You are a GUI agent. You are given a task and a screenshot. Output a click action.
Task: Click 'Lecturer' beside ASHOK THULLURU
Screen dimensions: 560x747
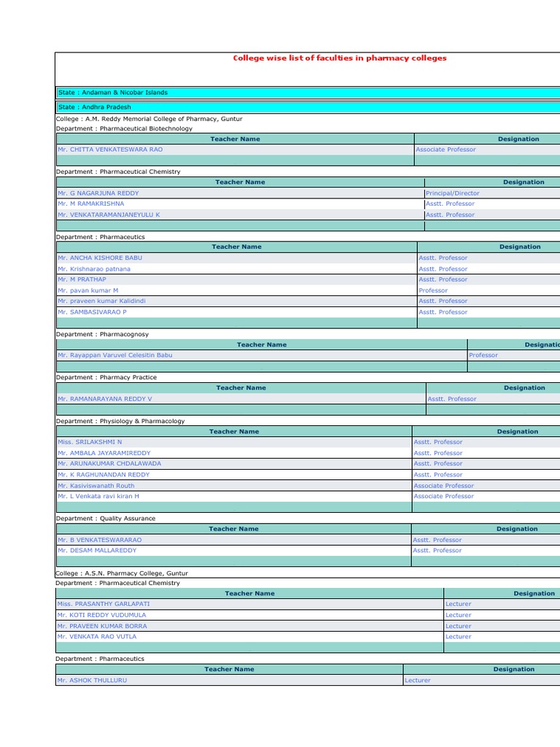click(x=418, y=681)
